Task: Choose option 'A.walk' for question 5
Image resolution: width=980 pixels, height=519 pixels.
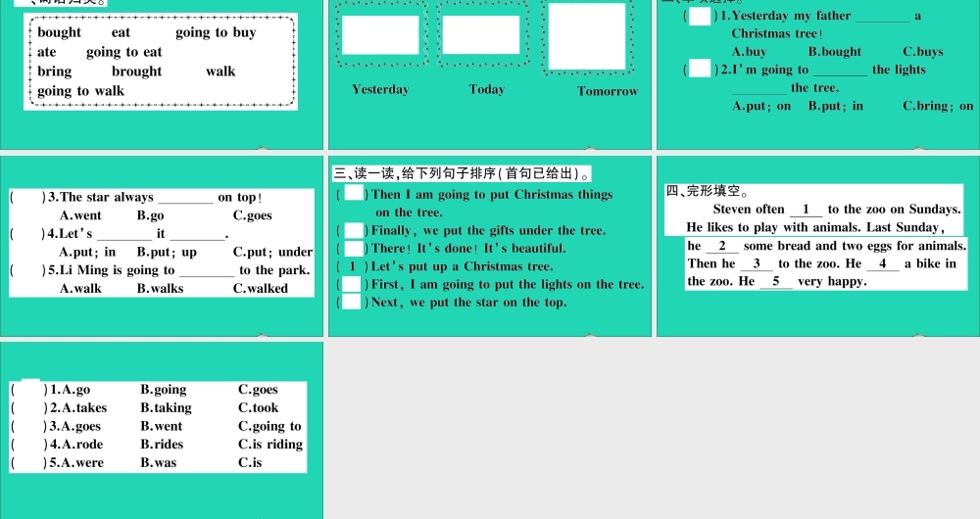Action: point(80,289)
